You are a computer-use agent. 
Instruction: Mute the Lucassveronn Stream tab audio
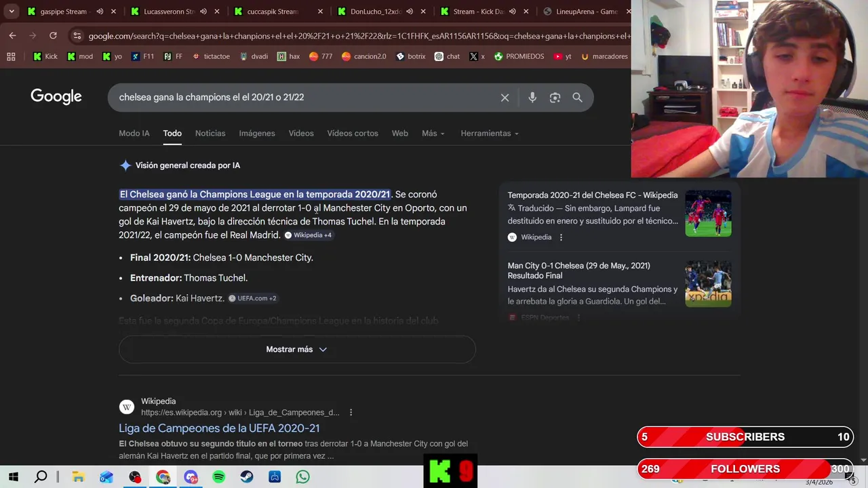pyautogui.click(x=203, y=12)
